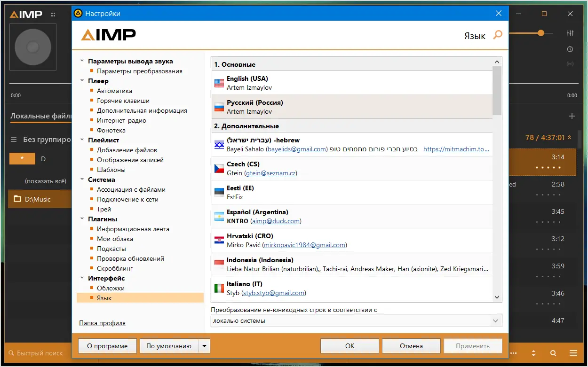Click the О программе button
This screenshot has width=588, height=367.
click(107, 346)
